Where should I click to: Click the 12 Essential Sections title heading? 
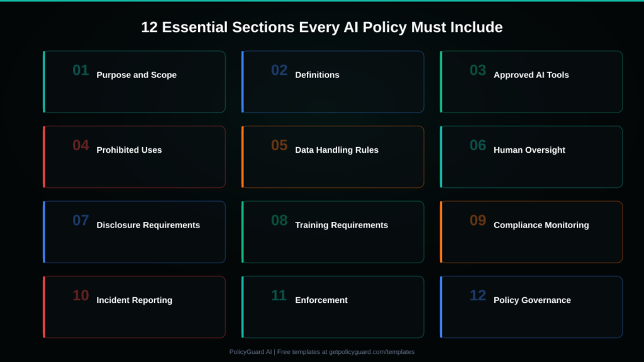point(322,28)
